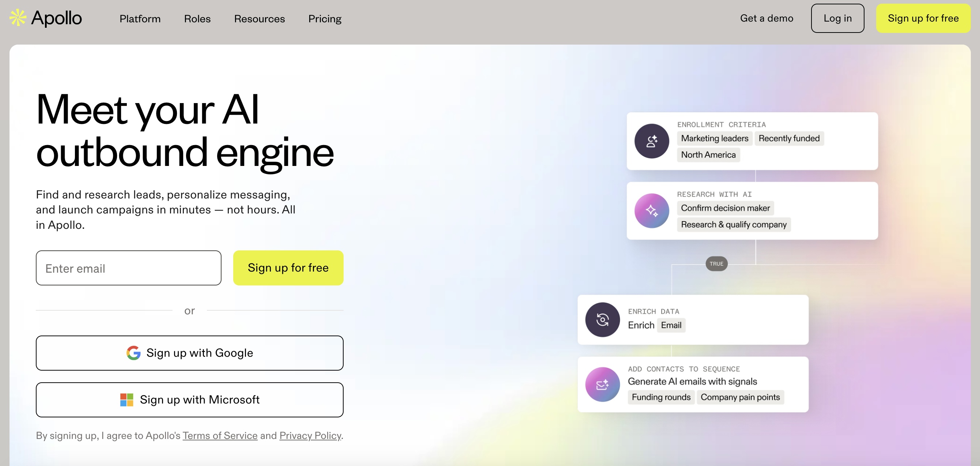
Task: Click the header Sign up for free button
Action: point(923,18)
